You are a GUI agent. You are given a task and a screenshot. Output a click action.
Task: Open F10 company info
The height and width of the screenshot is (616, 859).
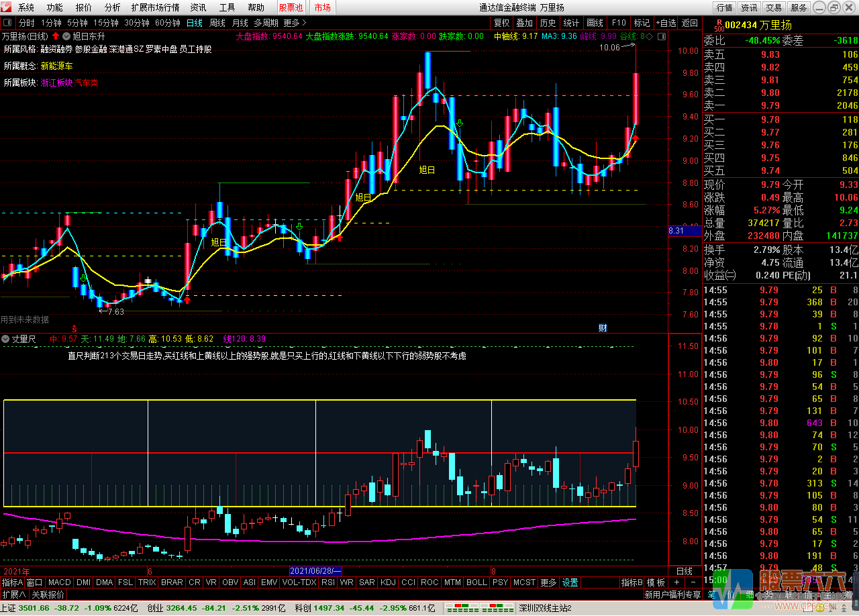tap(619, 23)
